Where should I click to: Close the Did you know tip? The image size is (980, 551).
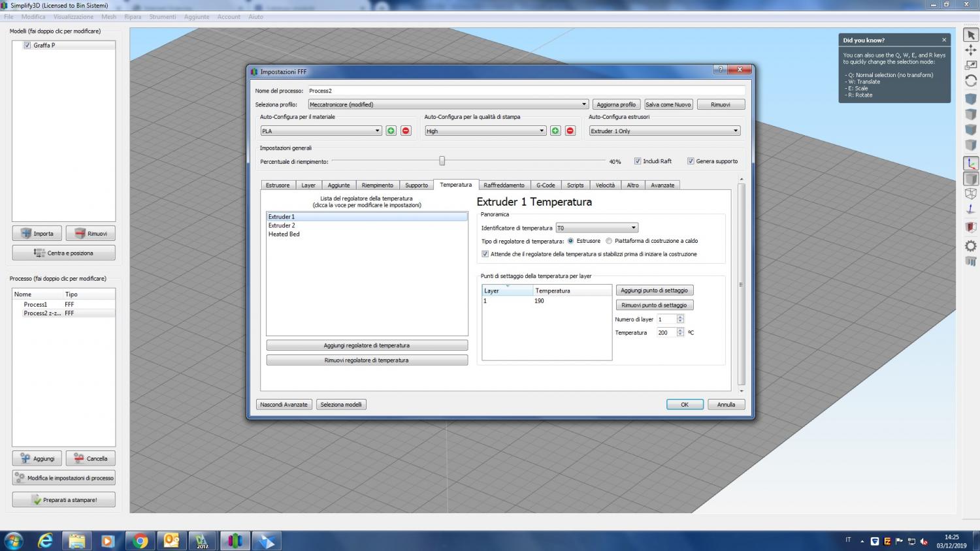tap(943, 40)
